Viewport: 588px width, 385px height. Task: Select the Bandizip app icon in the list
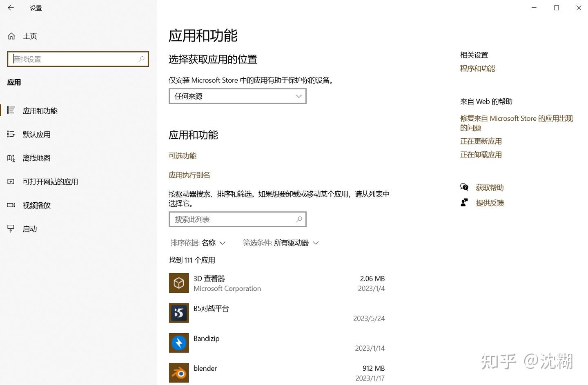[x=178, y=343]
